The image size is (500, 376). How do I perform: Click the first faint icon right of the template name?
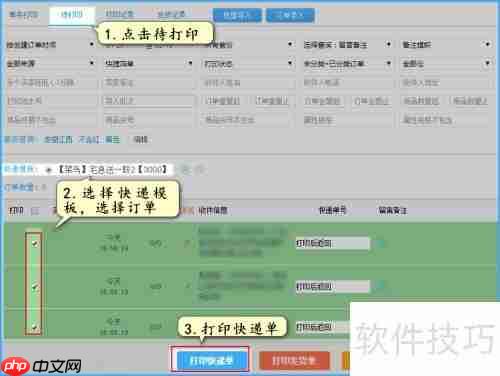185,170
